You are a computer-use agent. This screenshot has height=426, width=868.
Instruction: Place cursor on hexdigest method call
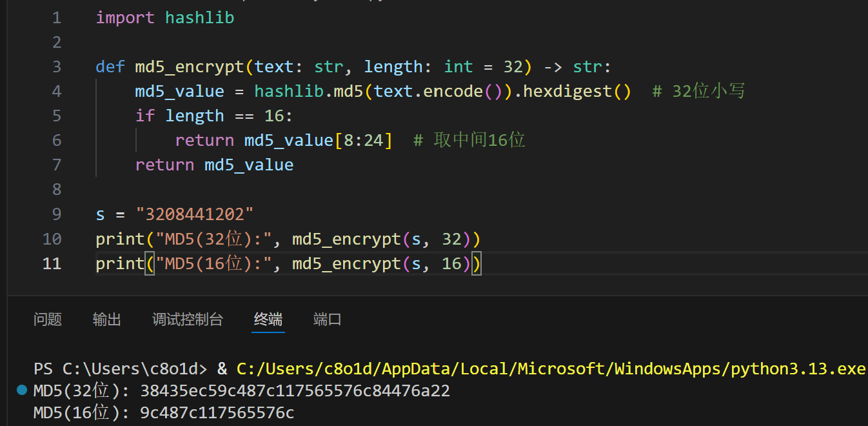567,91
